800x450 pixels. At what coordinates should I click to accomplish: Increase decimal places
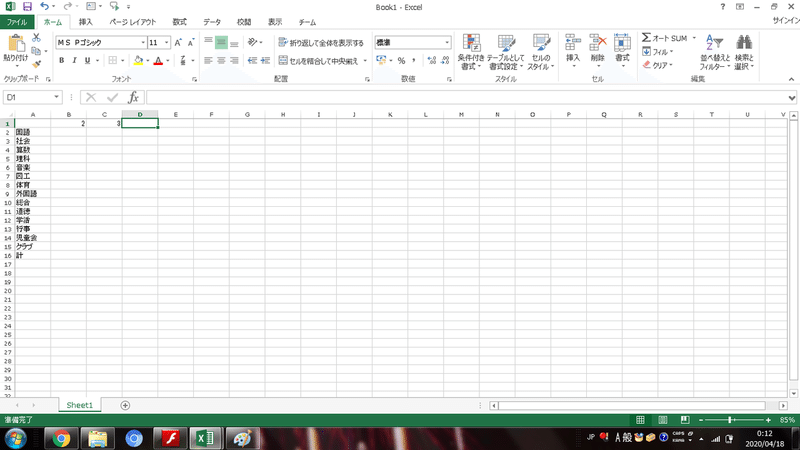click(x=432, y=61)
